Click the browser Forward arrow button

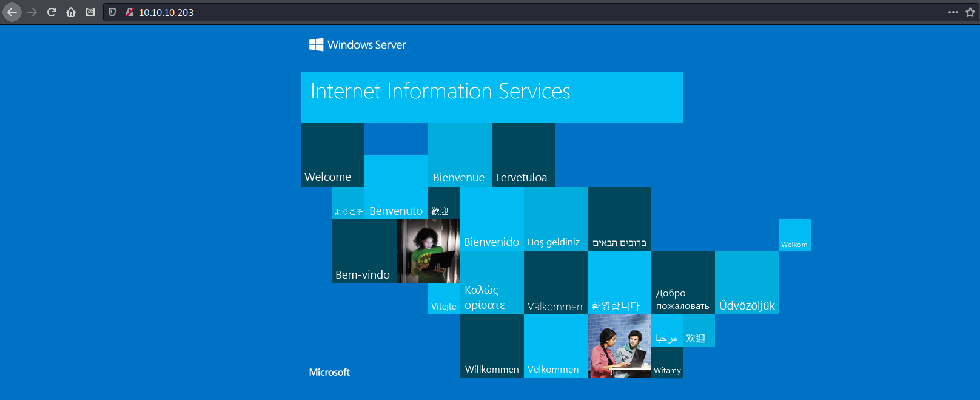[x=32, y=12]
